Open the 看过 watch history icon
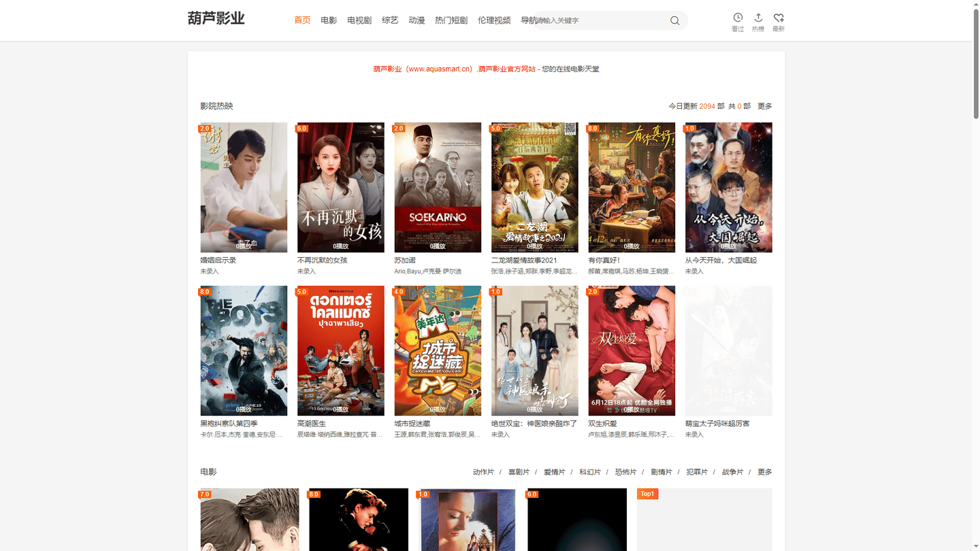This screenshot has height=551, width=980. [738, 22]
